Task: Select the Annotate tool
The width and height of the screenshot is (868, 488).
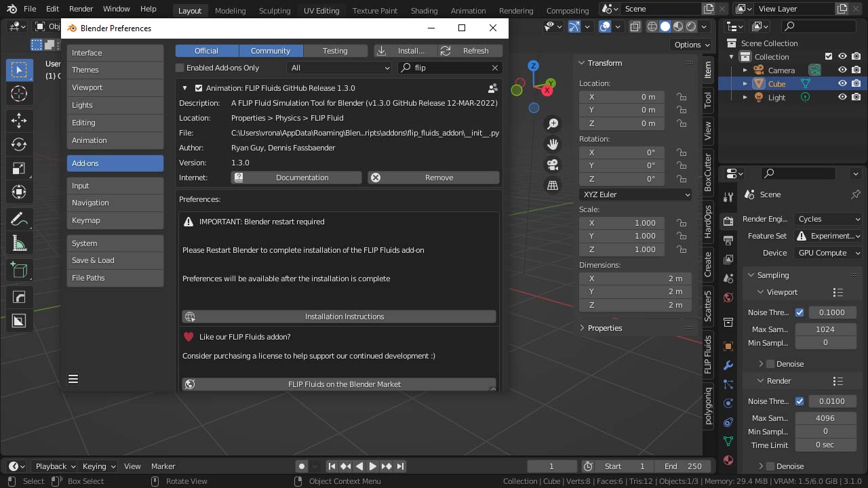Action: point(19,220)
